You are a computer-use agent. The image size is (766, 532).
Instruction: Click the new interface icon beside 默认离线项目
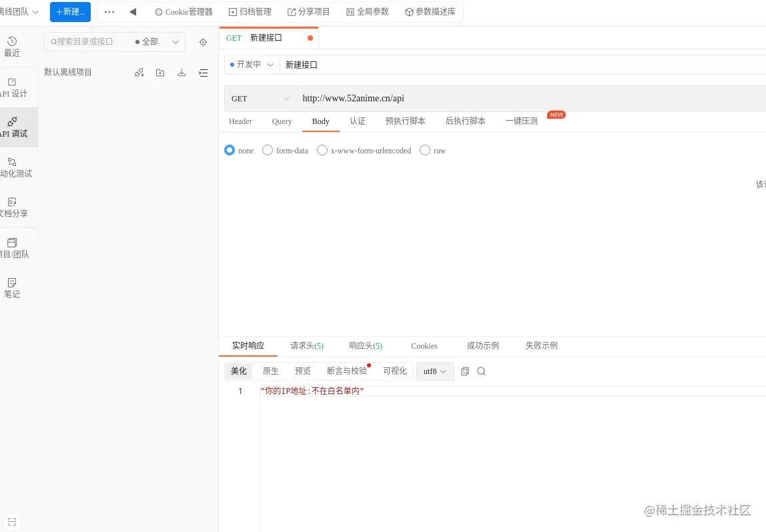tap(139, 73)
